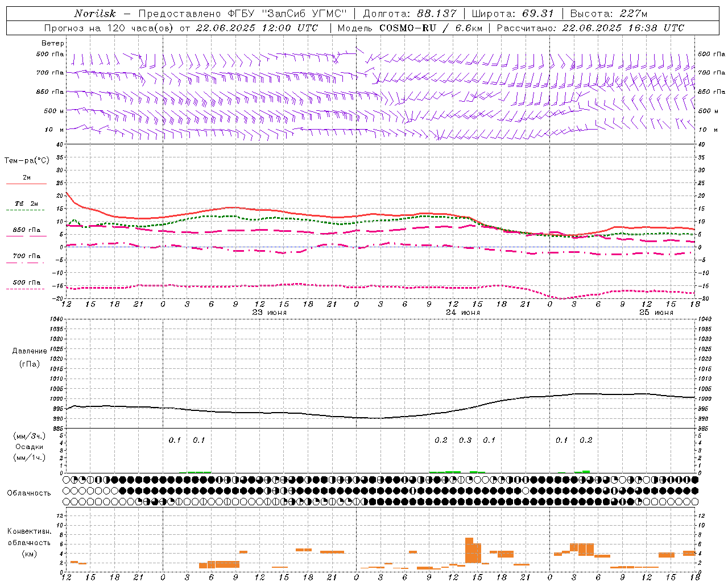Click the Рассчитано: 22.06.2025 16:38 UTC text

590,28
